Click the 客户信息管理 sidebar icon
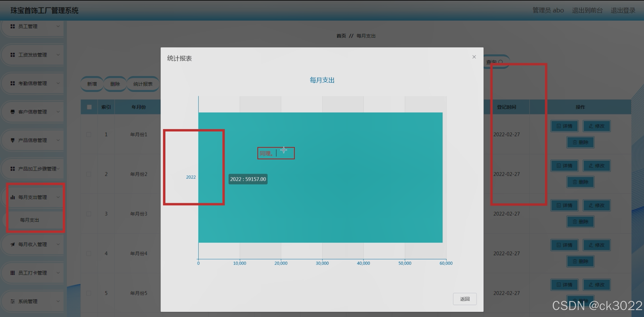 [x=13, y=112]
